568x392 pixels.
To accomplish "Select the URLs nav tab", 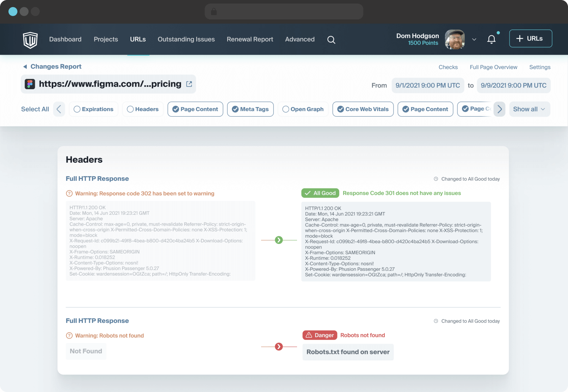I will click(138, 39).
